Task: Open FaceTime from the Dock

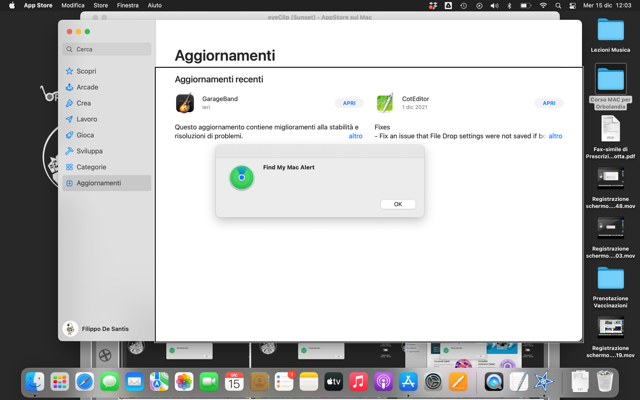Action: (x=209, y=382)
